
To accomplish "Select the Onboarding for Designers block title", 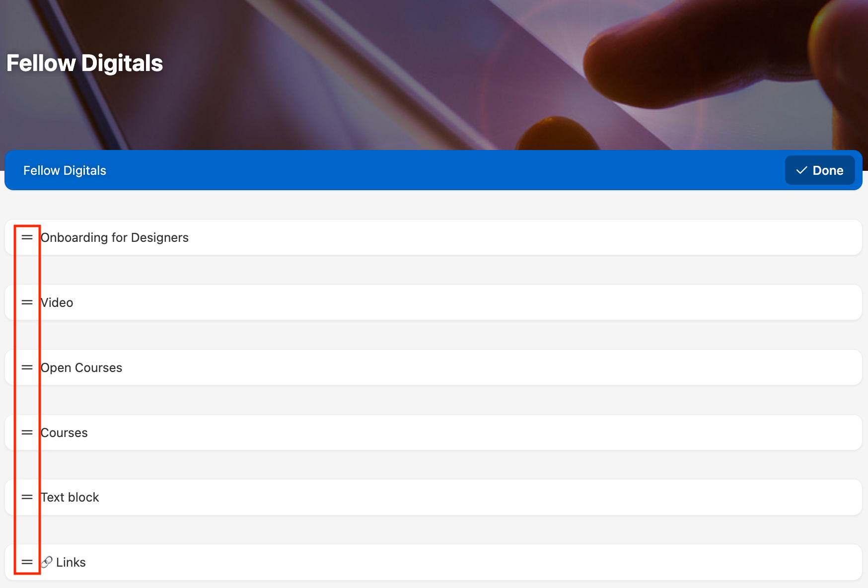I will click(x=115, y=237).
